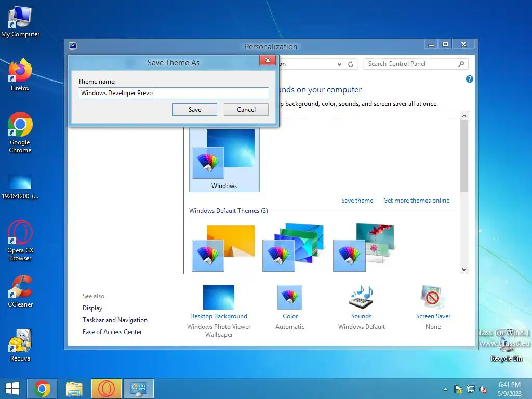This screenshot has width=532, height=399.
Task: Open Recuva desktop shortcut
Action: click(20, 345)
